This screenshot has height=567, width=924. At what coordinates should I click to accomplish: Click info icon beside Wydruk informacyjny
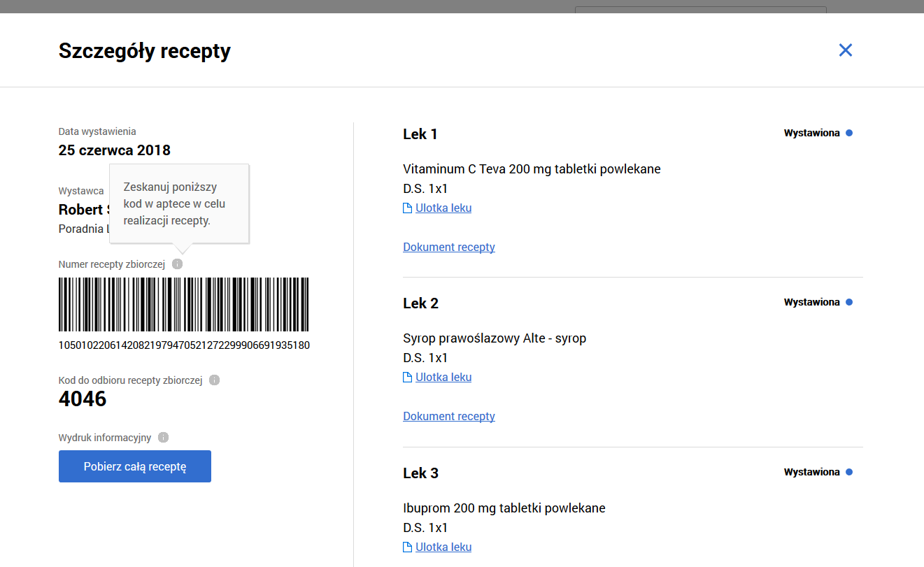pos(163,438)
